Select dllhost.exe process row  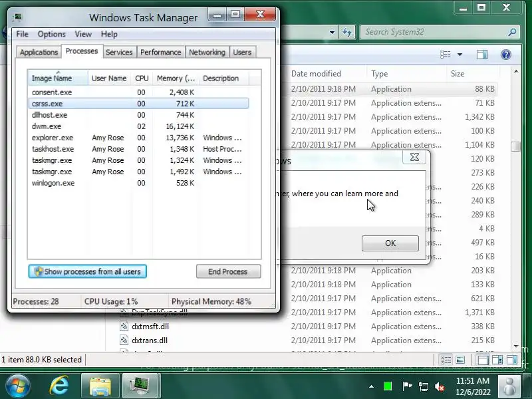(x=139, y=115)
